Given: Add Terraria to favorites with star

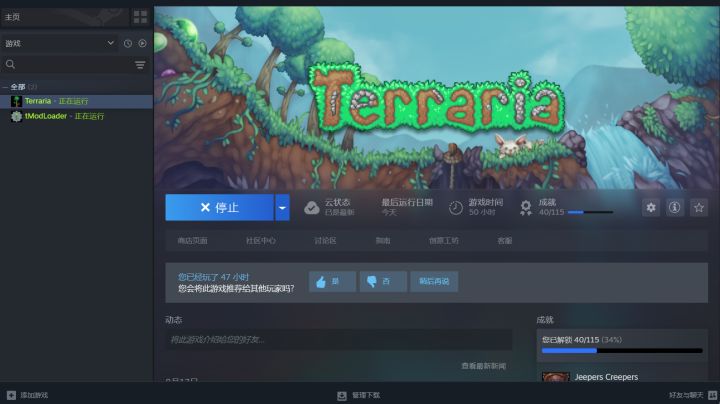Looking at the screenshot, I should (699, 208).
